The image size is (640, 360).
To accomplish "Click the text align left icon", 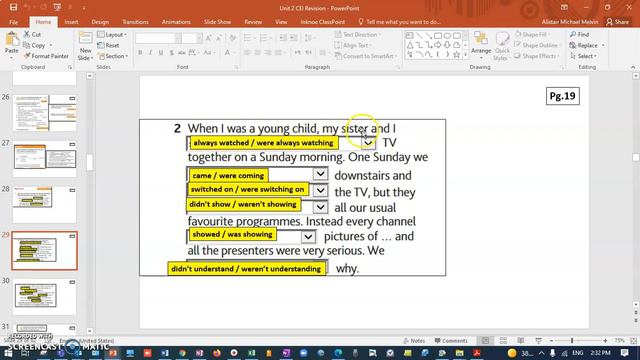I will click(247, 53).
